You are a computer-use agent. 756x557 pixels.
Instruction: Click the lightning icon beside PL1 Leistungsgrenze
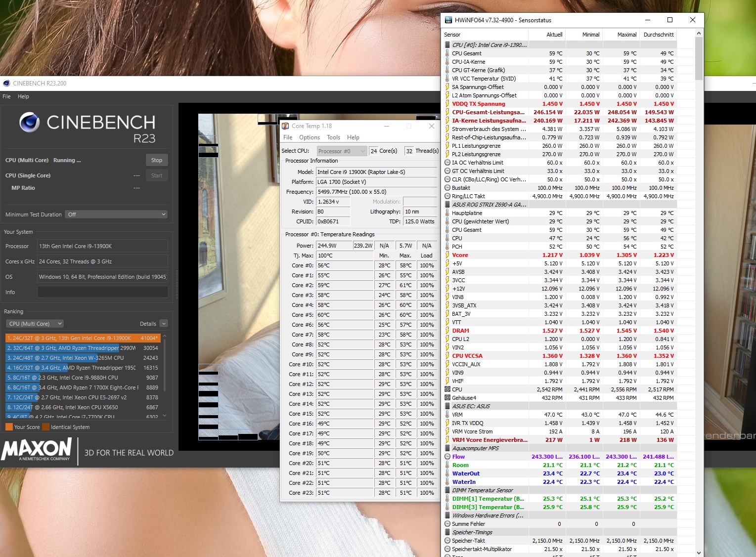click(447, 146)
